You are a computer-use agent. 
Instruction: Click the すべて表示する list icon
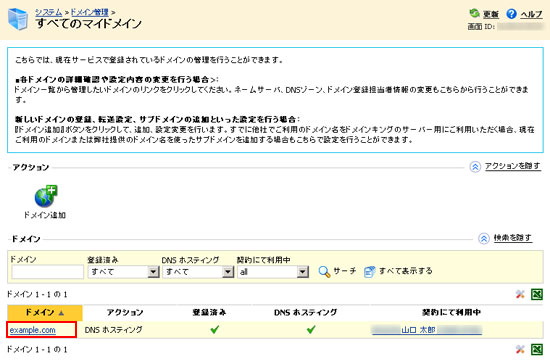coord(369,271)
